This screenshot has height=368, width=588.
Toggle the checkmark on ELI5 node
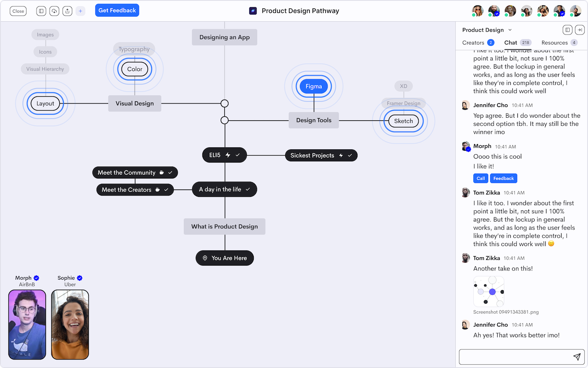[238, 155]
